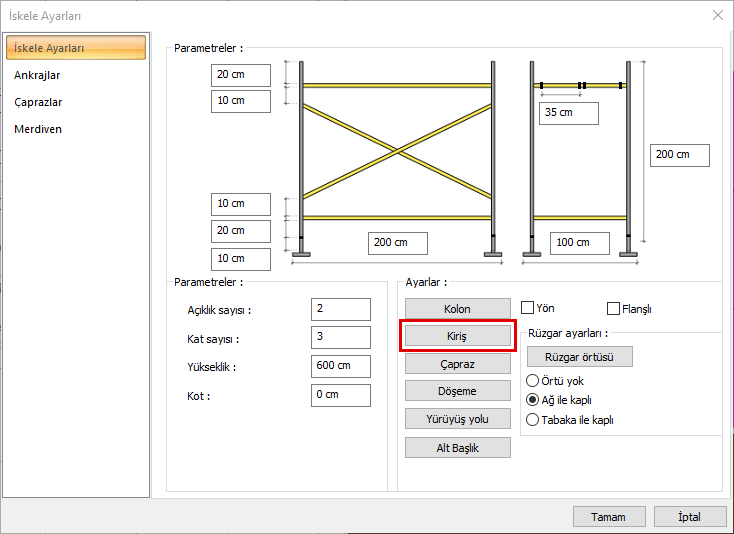Edit the bottommost 10 cm parameter field
This screenshot has width=734, height=534.
pos(241,259)
